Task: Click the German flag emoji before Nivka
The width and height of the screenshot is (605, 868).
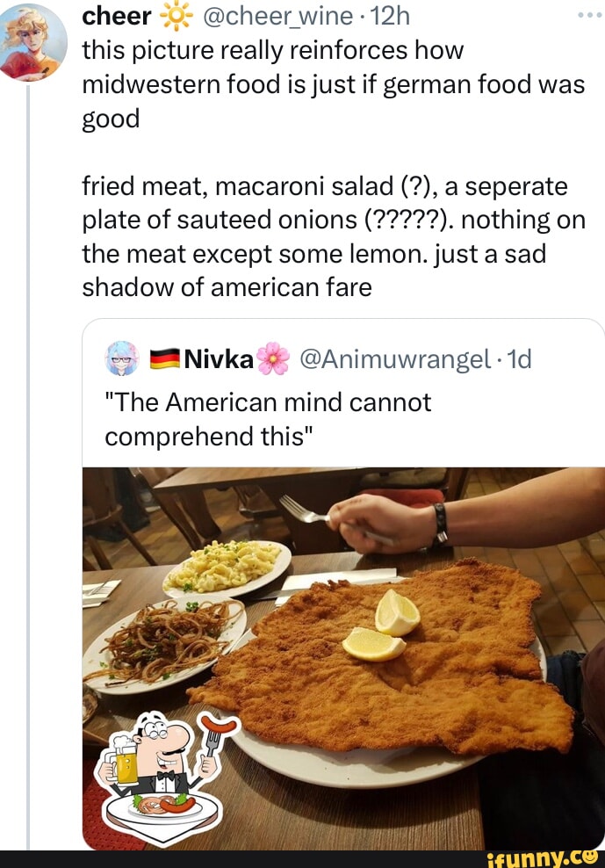Action: [x=165, y=359]
